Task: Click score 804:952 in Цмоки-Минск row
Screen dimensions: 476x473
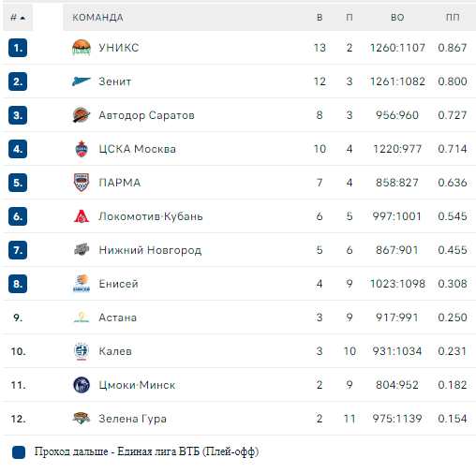Action: click(x=397, y=385)
